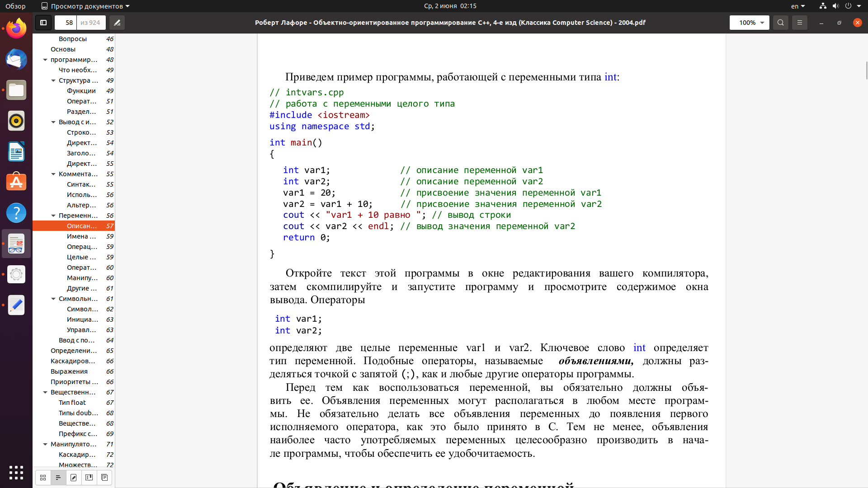Click the 'int' link in first paragraph
The image size is (868, 488).
610,77
